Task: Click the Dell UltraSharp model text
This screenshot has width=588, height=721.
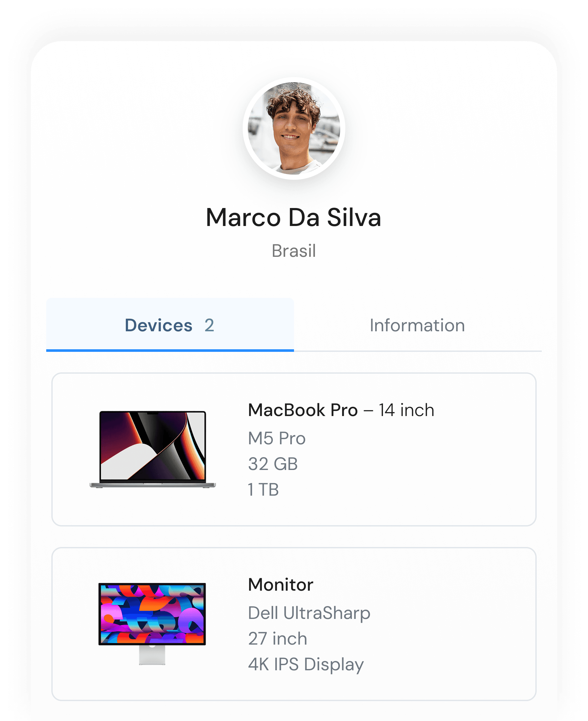Action: [309, 613]
